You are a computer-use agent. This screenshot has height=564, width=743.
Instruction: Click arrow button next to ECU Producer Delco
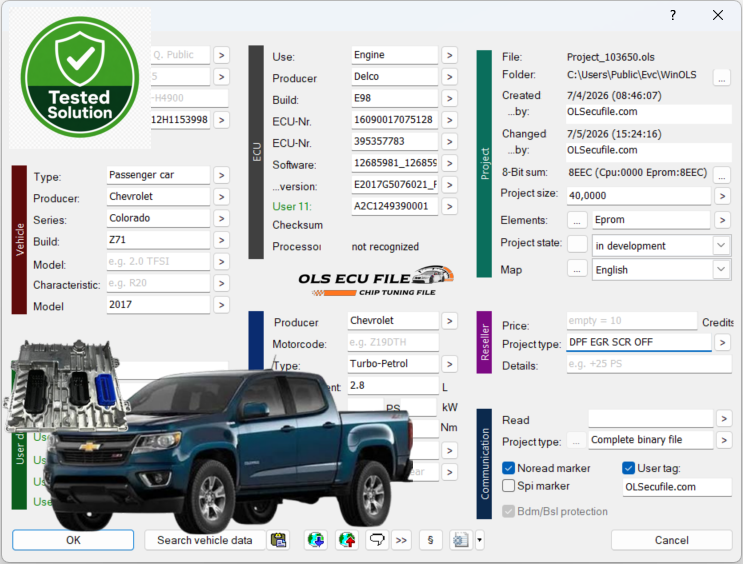coord(450,77)
